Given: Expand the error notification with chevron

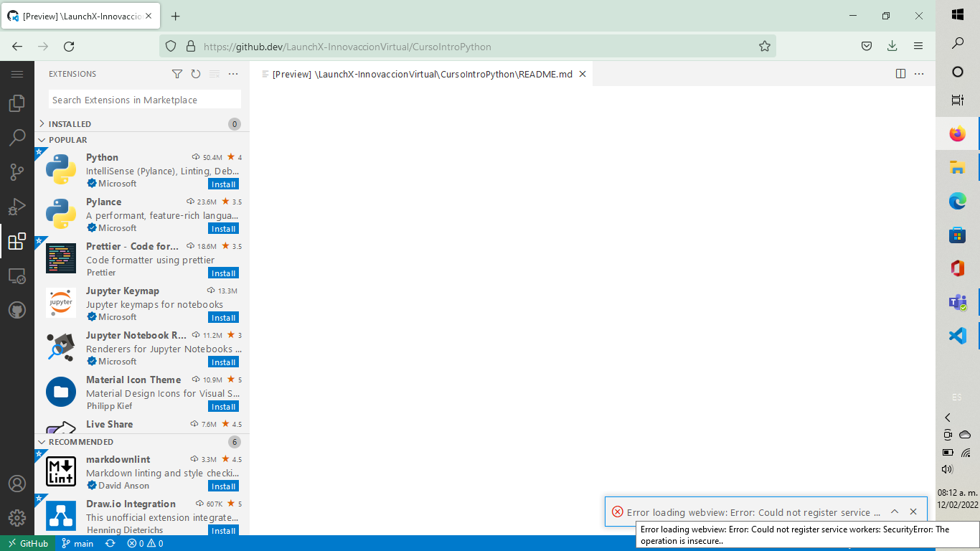Looking at the screenshot, I should 895,512.
